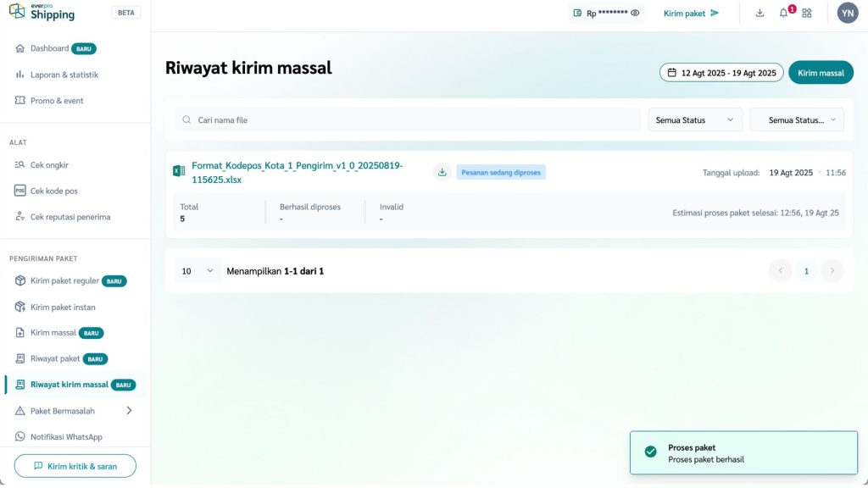Click Kirim kritik & saran button
This screenshot has width=868, height=488.
click(75, 466)
